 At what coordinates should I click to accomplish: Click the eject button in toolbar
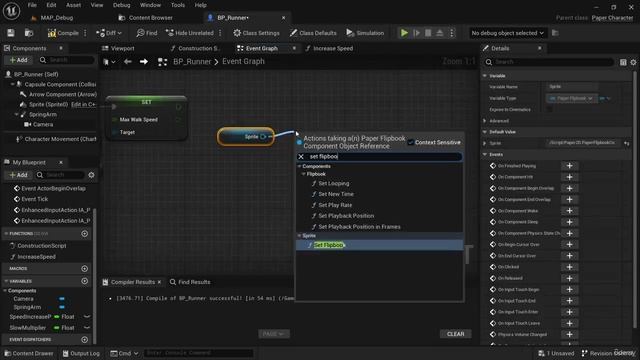click(x=440, y=33)
